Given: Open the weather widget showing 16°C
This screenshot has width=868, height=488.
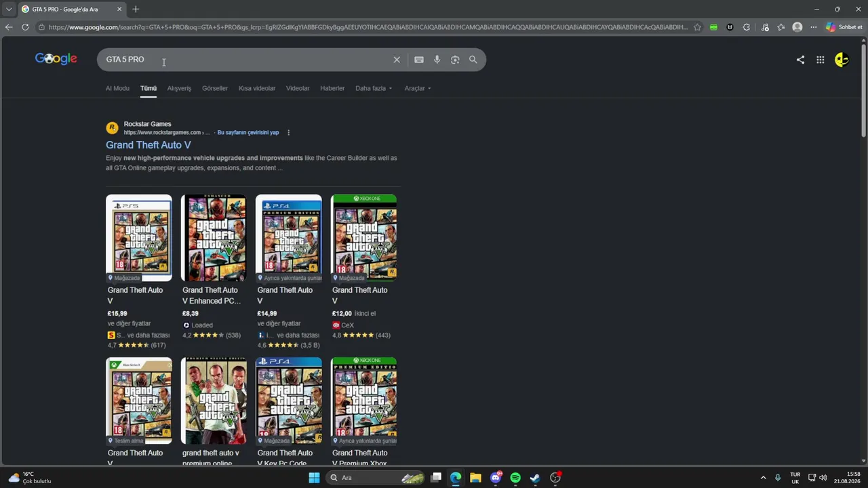Looking at the screenshot, I should click(31, 478).
